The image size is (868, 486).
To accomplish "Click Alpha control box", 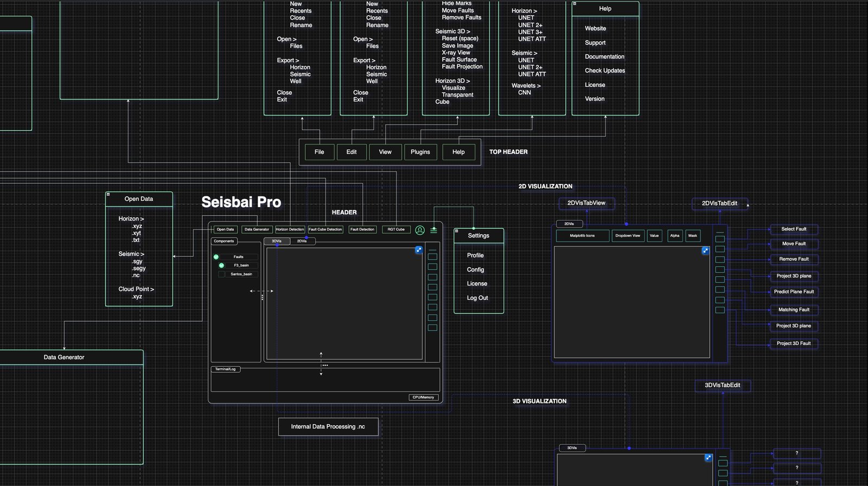I will pyautogui.click(x=674, y=235).
